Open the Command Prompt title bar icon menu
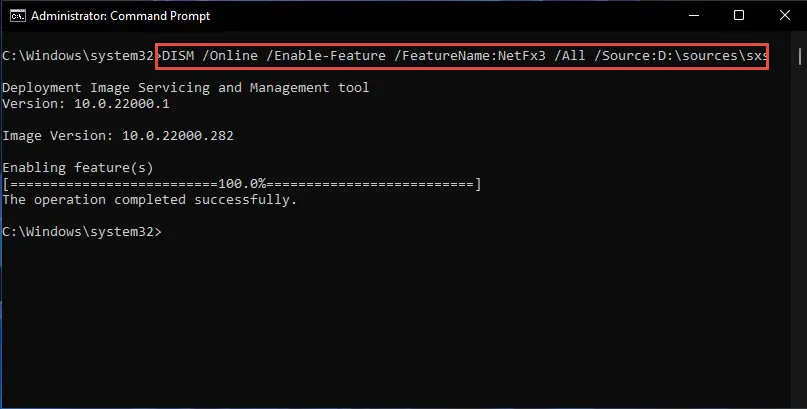This screenshot has height=409, width=807. (17, 16)
